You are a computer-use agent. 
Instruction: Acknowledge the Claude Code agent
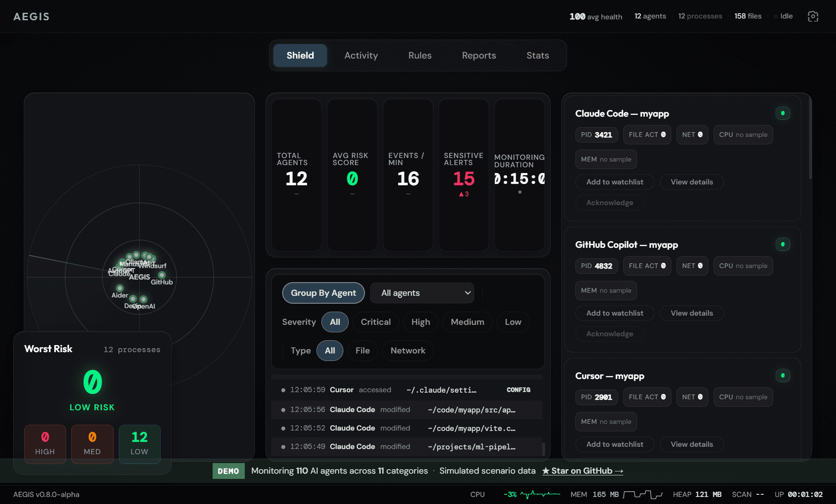[610, 202]
